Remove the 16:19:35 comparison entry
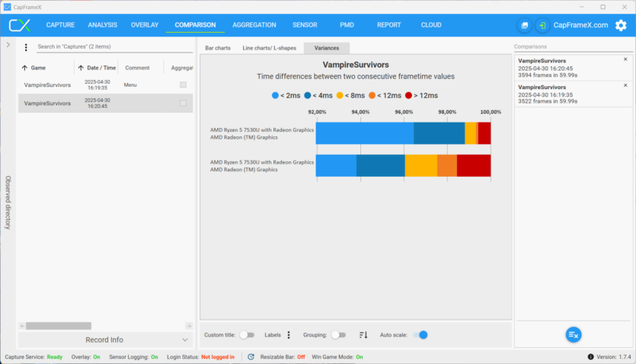 click(x=625, y=85)
